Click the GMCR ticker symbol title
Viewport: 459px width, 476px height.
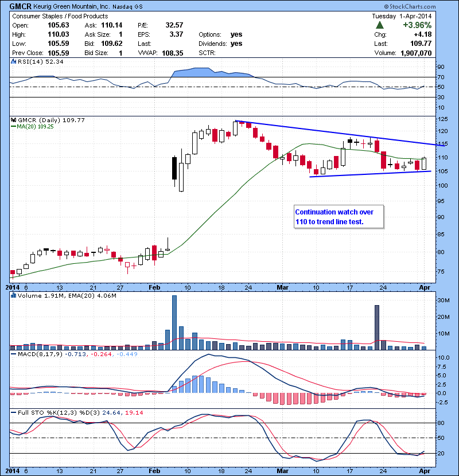pyautogui.click(x=20, y=6)
